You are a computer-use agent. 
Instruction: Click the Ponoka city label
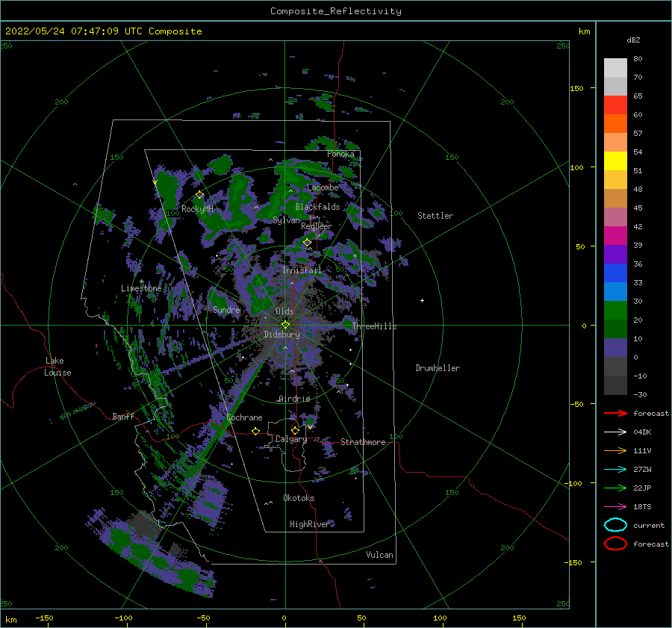tap(340, 154)
